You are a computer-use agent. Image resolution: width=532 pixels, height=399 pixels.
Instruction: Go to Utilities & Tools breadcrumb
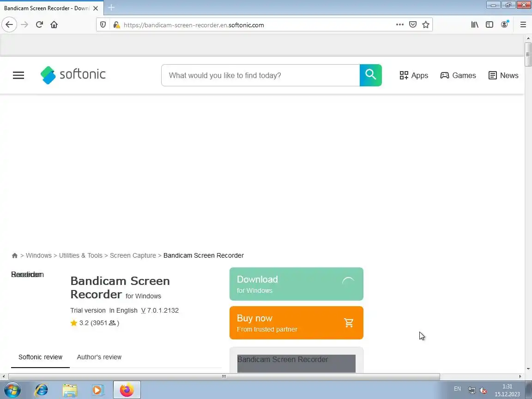[x=80, y=255]
